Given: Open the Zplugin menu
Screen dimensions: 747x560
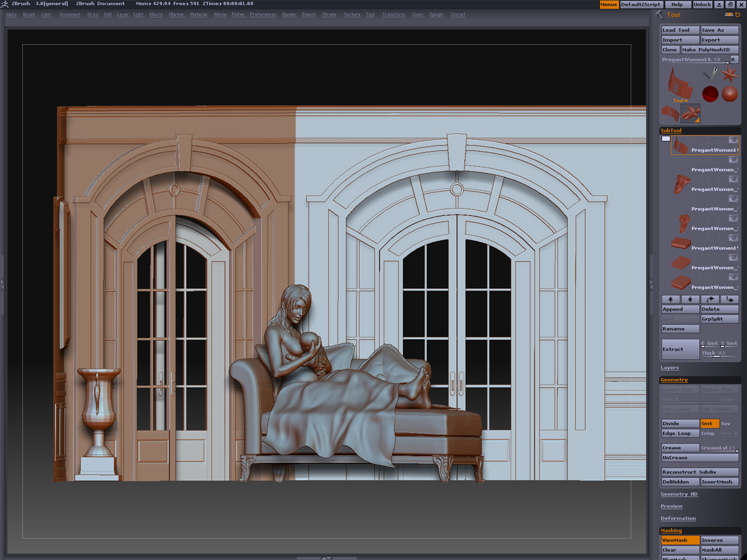Looking at the screenshot, I should pyautogui.click(x=436, y=14).
